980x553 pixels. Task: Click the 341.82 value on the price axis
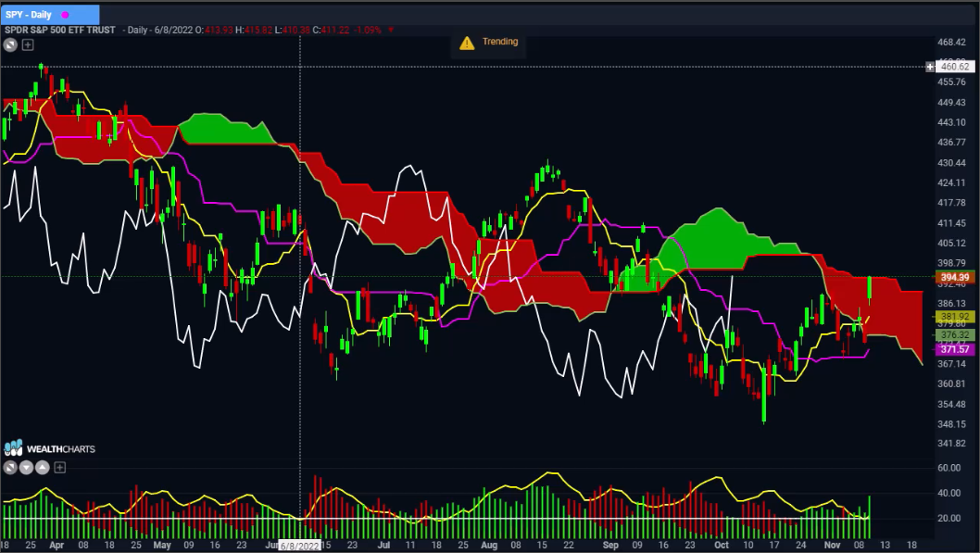(952, 445)
